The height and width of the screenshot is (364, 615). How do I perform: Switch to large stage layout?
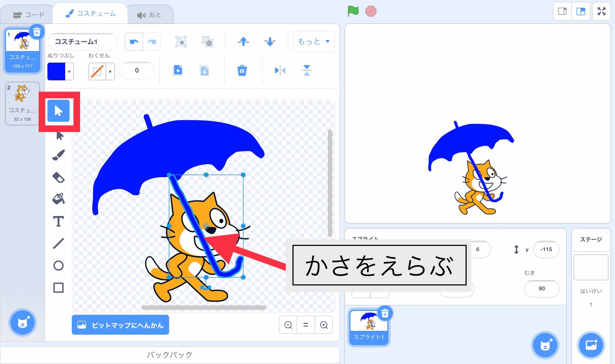pos(581,11)
